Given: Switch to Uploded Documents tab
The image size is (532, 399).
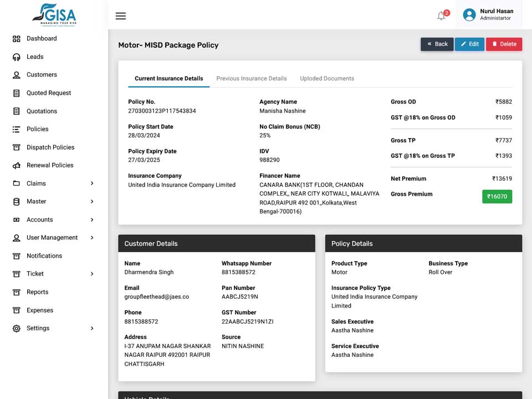Looking at the screenshot, I should pos(327,78).
